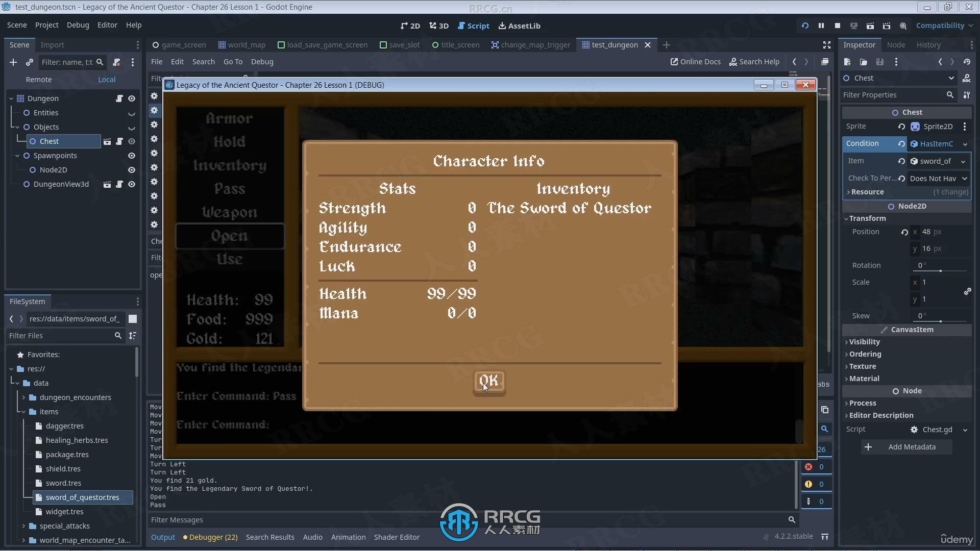Expand the dungeon_encounters folder
This screenshot has height=551, width=980.
(x=23, y=397)
